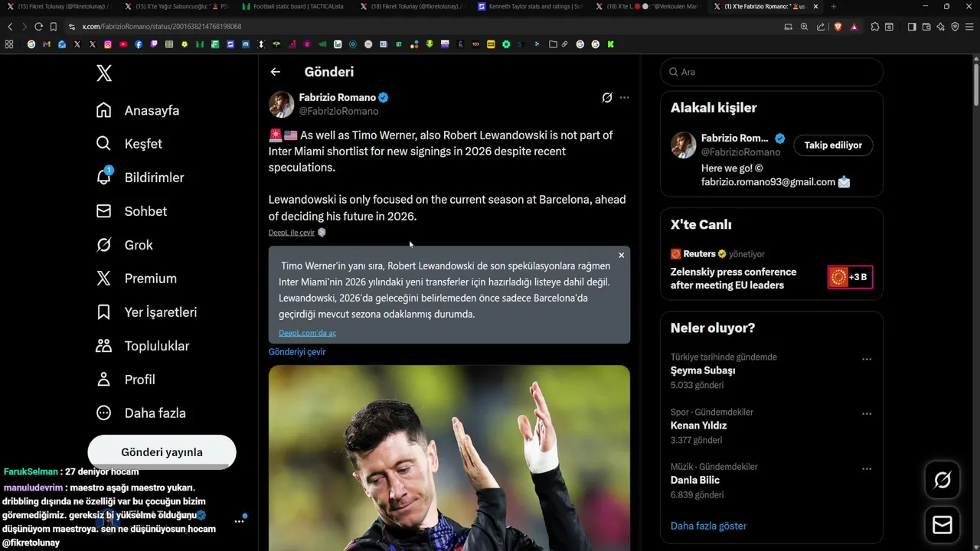Viewport: 980px width, 551px height.
Task: Open Leo AI sparkle icon
Action: tap(941, 27)
